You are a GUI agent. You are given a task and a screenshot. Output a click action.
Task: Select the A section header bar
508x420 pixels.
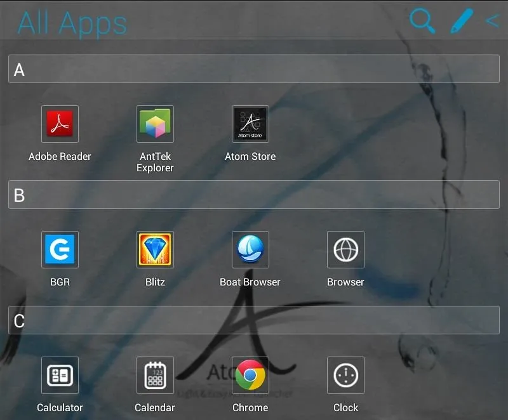(254, 69)
